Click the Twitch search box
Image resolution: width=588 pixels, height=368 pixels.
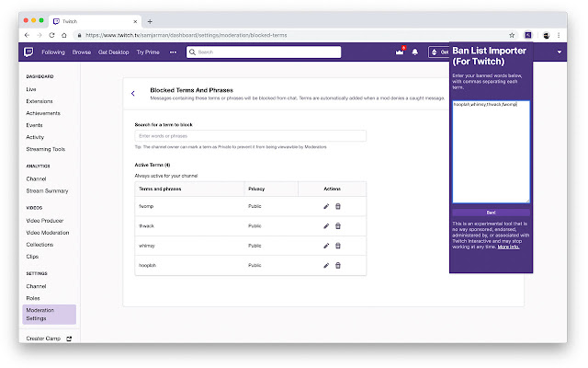[x=264, y=52]
